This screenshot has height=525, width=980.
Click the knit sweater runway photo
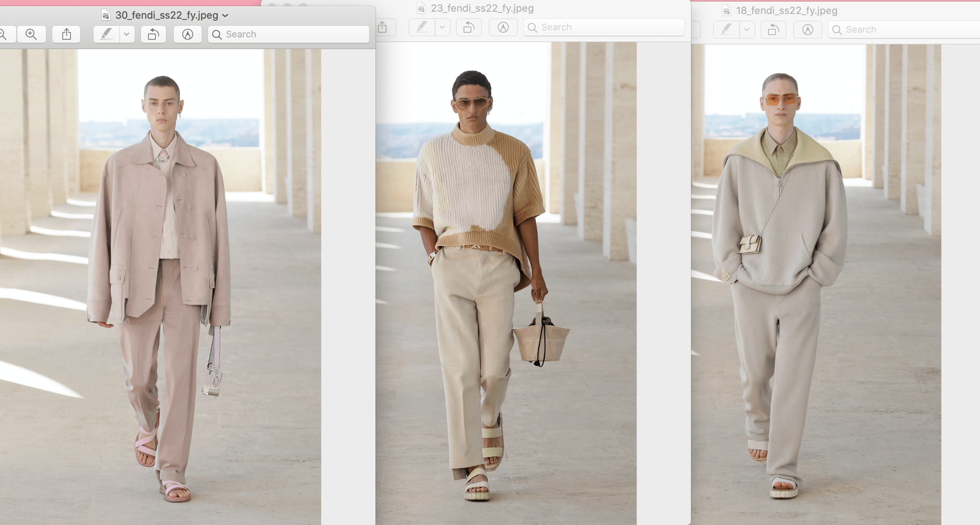click(506, 283)
